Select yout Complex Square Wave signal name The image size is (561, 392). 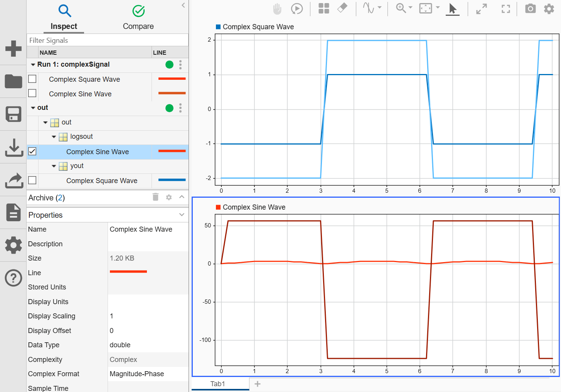click(102, 180)
